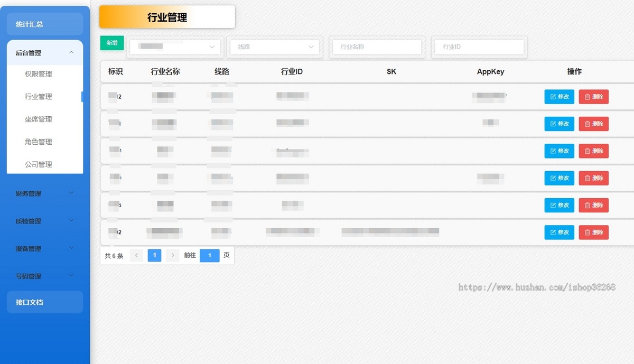Open the dropdown left of 线路 filter
This screenshot has width=634, height=364.
[x=175, y=46]
